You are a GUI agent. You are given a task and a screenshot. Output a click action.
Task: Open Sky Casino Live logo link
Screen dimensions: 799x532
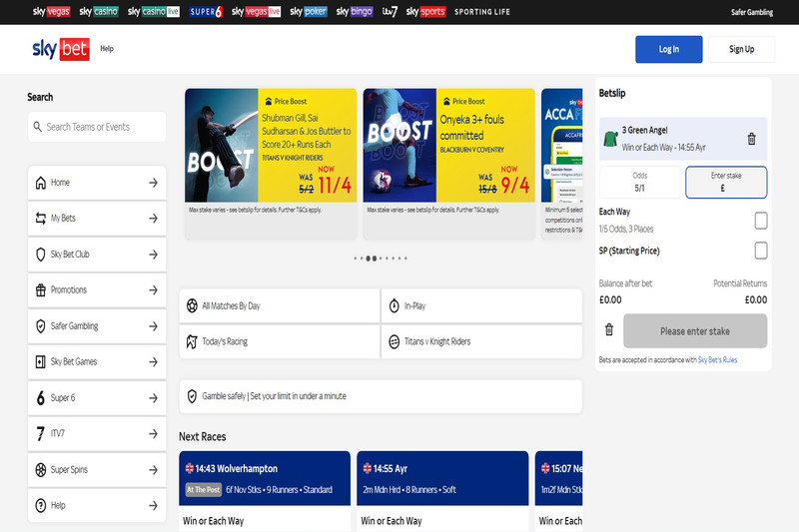[154, 11]
